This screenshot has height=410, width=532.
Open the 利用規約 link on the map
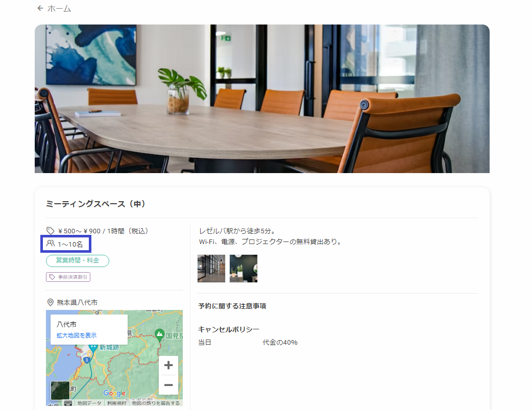coord(117,403)
